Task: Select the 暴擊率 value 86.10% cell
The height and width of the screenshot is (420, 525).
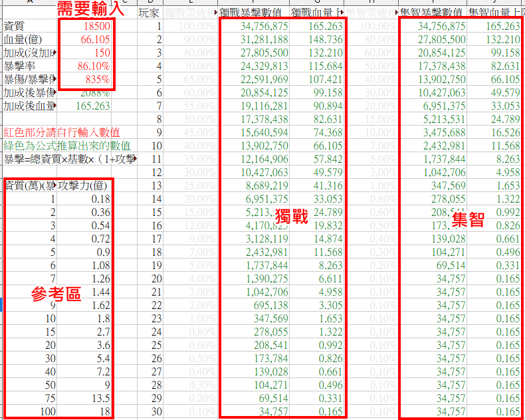Action: click(x=85, y=66)
